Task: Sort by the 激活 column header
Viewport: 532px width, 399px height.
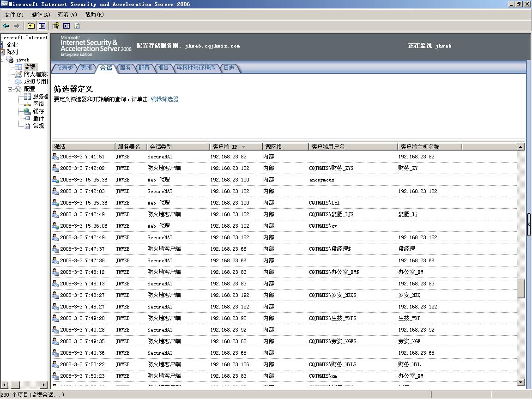Action: 84,147
